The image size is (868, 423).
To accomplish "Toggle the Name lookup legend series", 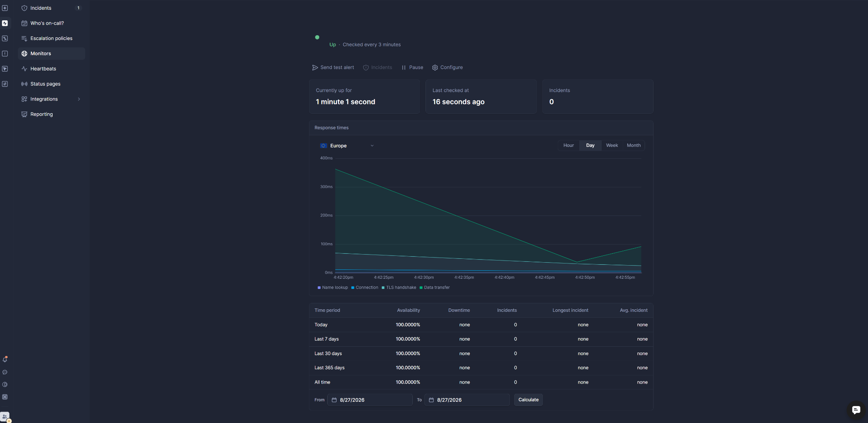I will [333, 288].
